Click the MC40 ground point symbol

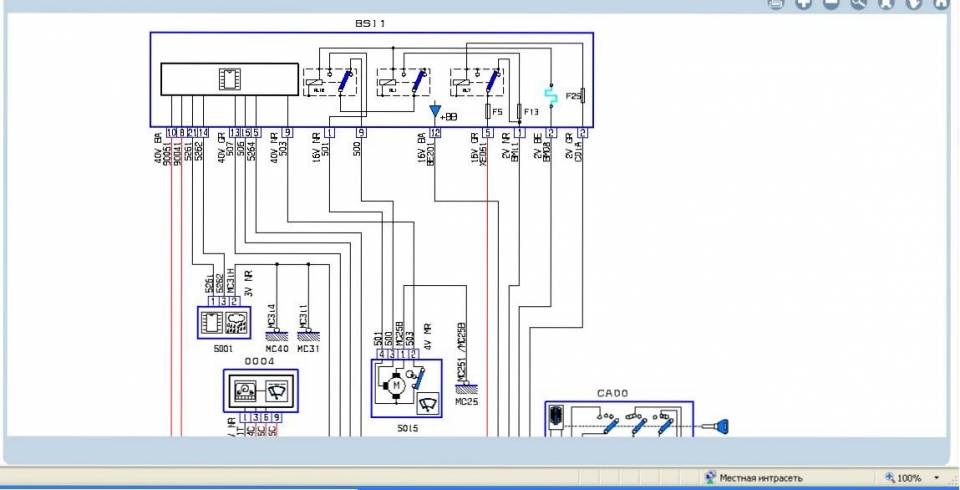(x=277, y=333)
